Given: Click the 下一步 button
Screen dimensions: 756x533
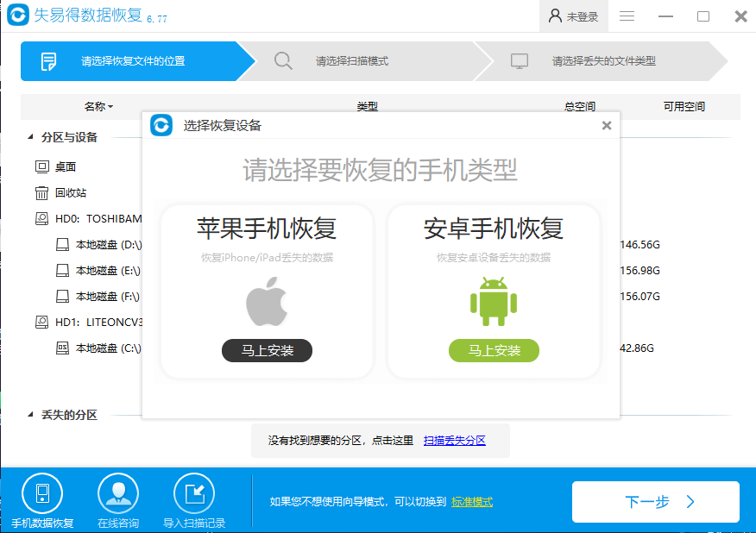Looking at the screenshot, I should click(656, 502).
